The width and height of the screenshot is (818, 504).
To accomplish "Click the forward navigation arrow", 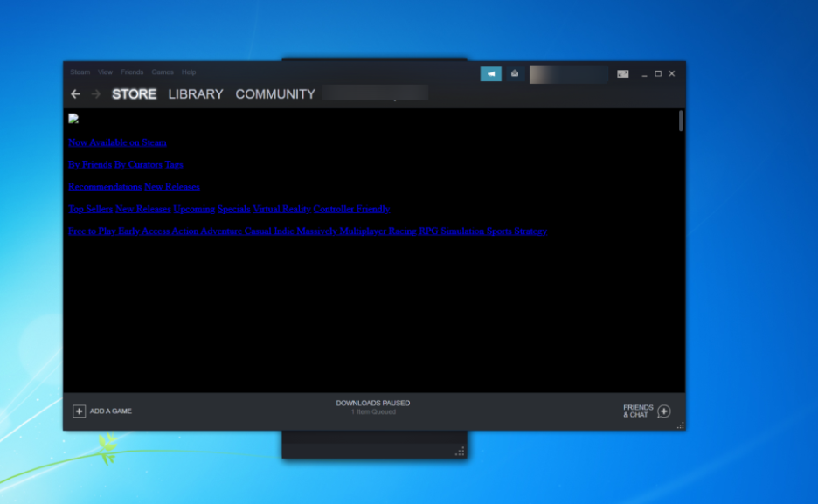I will [95, 93].
